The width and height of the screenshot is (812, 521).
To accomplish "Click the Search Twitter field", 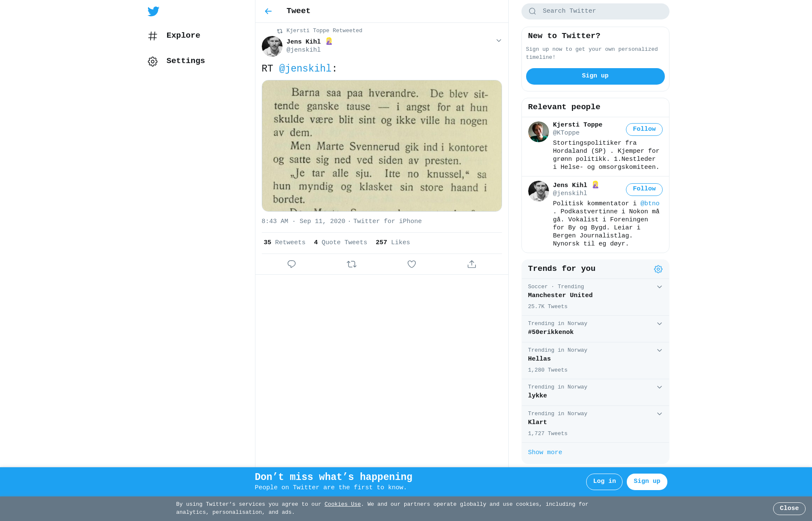I will coord(595,11).
